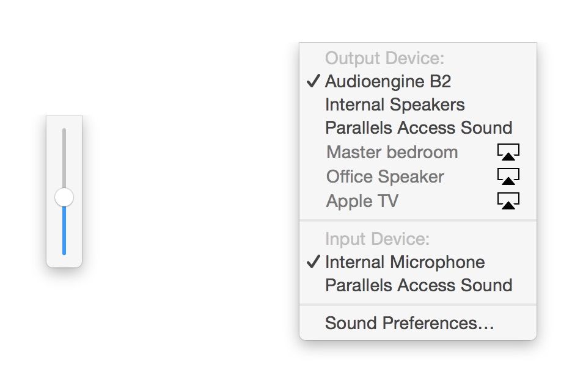583x392 pixels.
Task: Click the checkmark beside Internal Microphone
Action: (313, 262)
